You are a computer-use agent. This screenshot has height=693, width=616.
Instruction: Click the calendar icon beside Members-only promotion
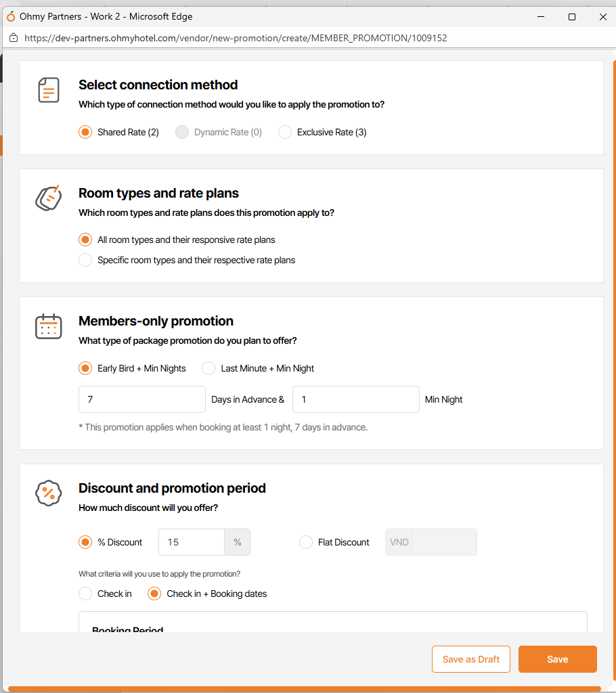(x=49, y=326)
